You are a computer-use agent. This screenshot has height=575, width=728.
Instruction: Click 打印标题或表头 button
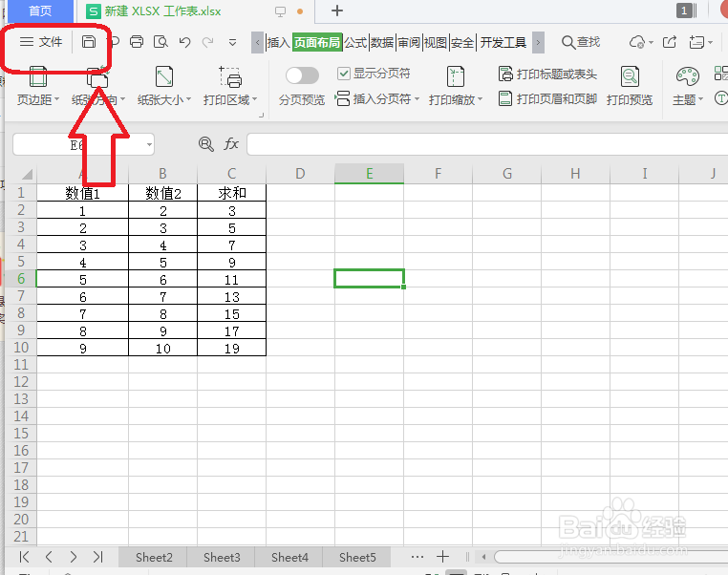(547, 74)
